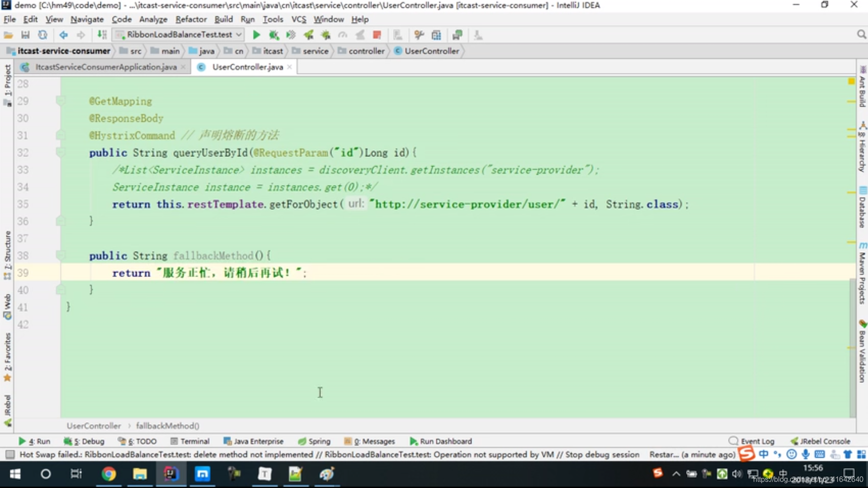
Task: Open the Spring tool window
Action: tap(314, 441)
